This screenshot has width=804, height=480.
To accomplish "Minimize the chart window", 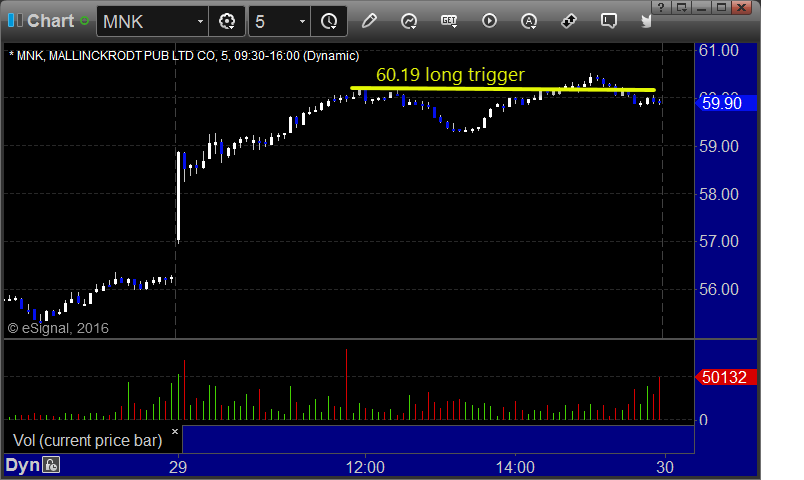I will [701, 7].
